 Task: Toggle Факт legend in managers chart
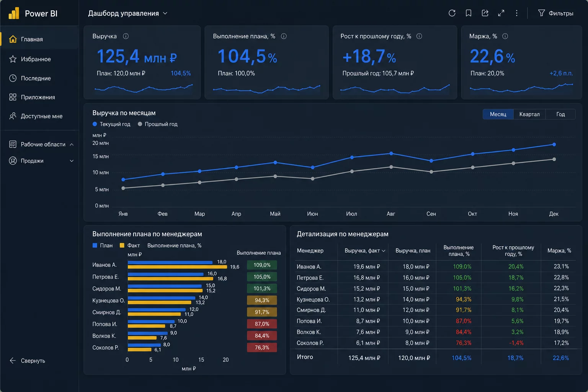tap(130, 245)
